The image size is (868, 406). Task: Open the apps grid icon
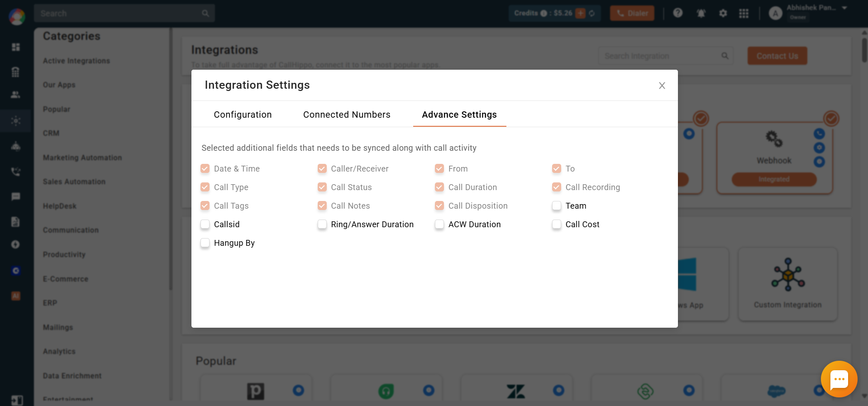[x=744, y=13]
